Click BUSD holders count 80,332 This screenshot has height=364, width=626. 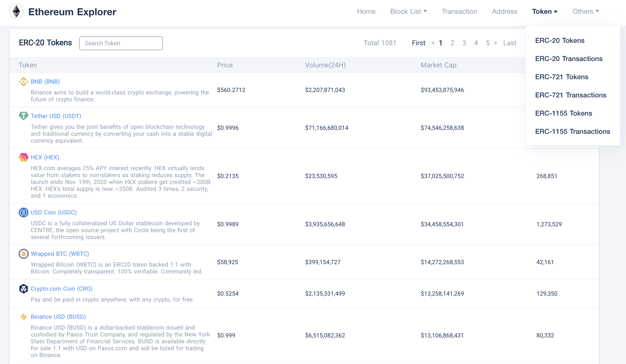[x=545, y=335]
